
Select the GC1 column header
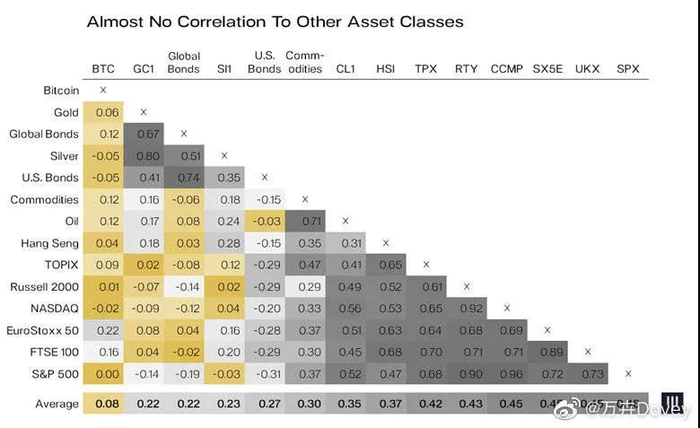pos(143,69)
